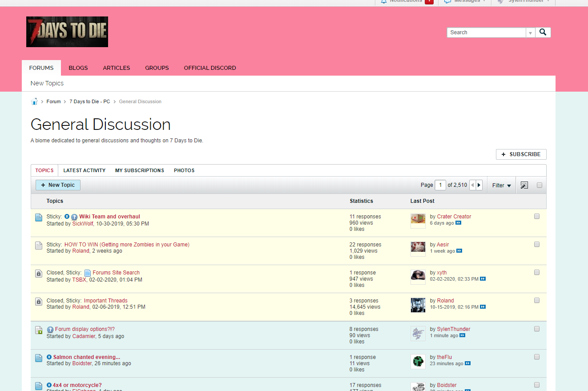Open the New Topics link
Image resolution: width=588 pixels, height=391 pixels.
(47, 83)
